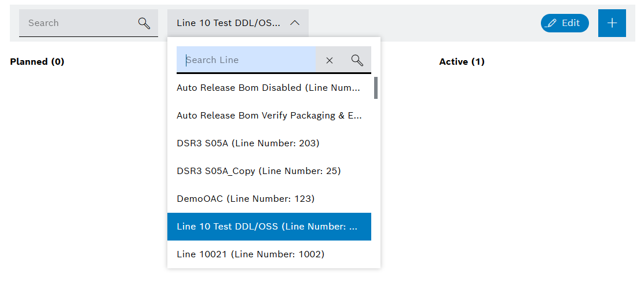Select Auto Release Bom Disabled line option
This screenshot has width=644, height=281.
coord(268,88)
